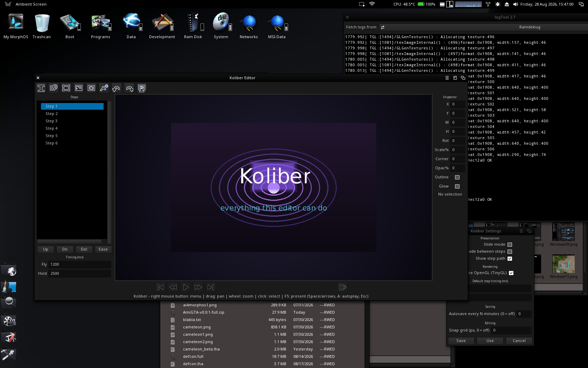This screenshot has height=368, width=588.
Task: Click the volume icon in top bar
Action: (x=516, y=4)
